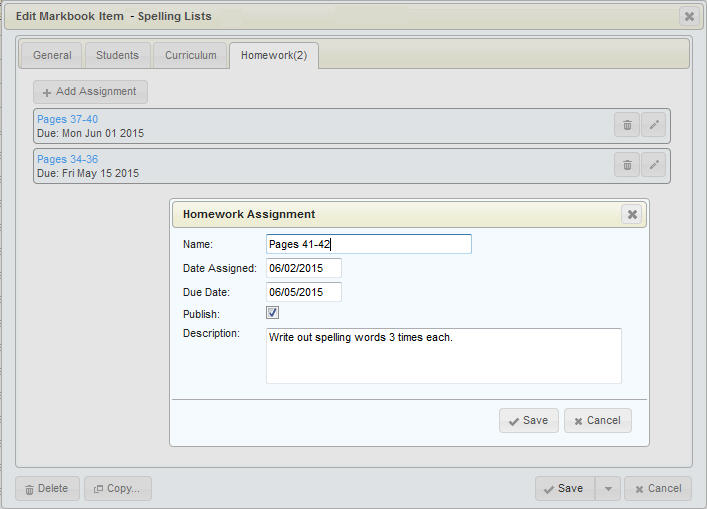707x509 pixels.
Task: Cancel the Homework Assignment dialog
Action: (597, 421)
